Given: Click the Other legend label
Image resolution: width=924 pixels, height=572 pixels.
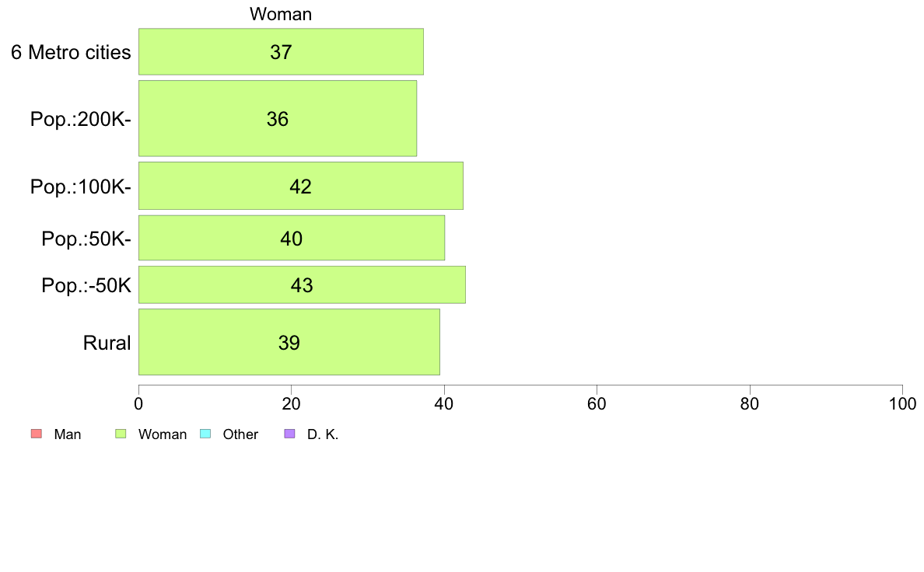Looking at the screenshot, I should [x=240, y=434].
